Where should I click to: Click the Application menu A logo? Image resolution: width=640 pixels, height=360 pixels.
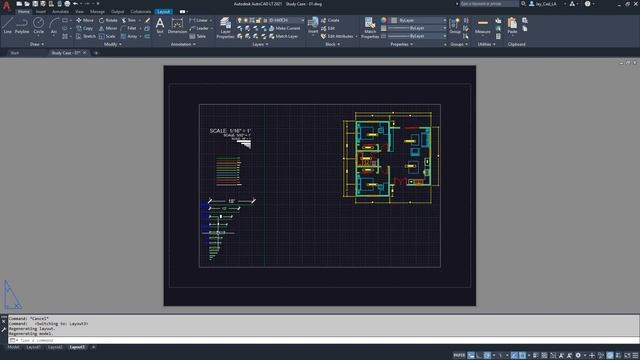point(6,5)
